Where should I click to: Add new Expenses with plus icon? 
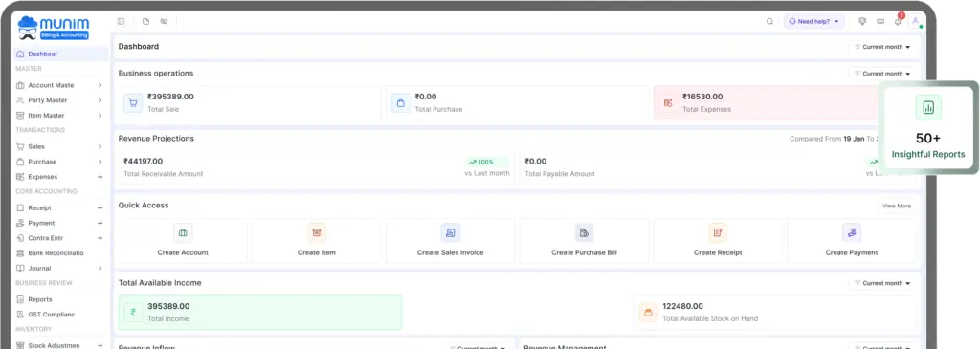point(100,177)
